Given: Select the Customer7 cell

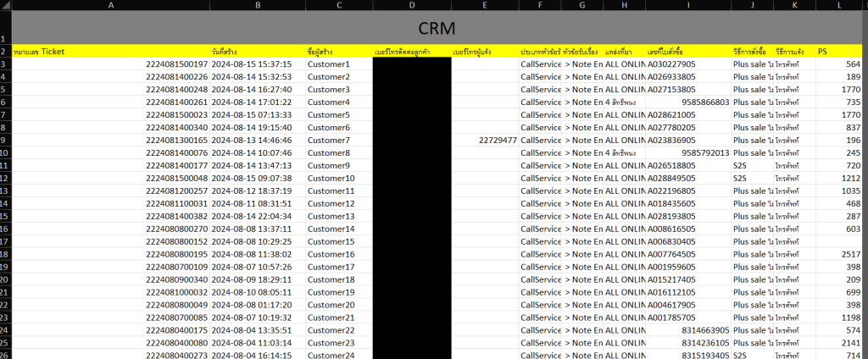Looking at the screenshot, I should (x=338, y=140).
